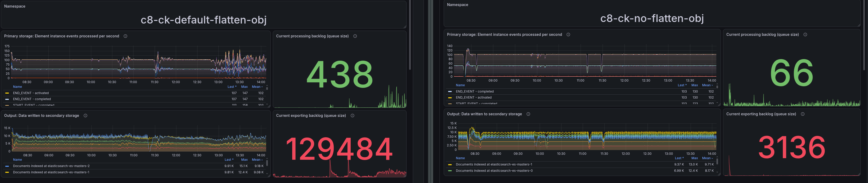Toggle END_EVENT - completed series in left legend
Image resolution: width=868 pixels, height=183 pixels.
(x=32, y=99)
